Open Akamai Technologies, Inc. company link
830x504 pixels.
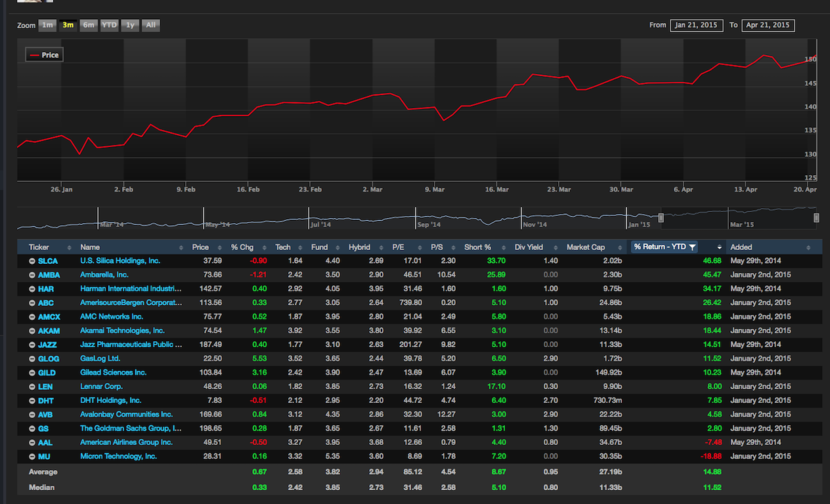coord(122,331)
